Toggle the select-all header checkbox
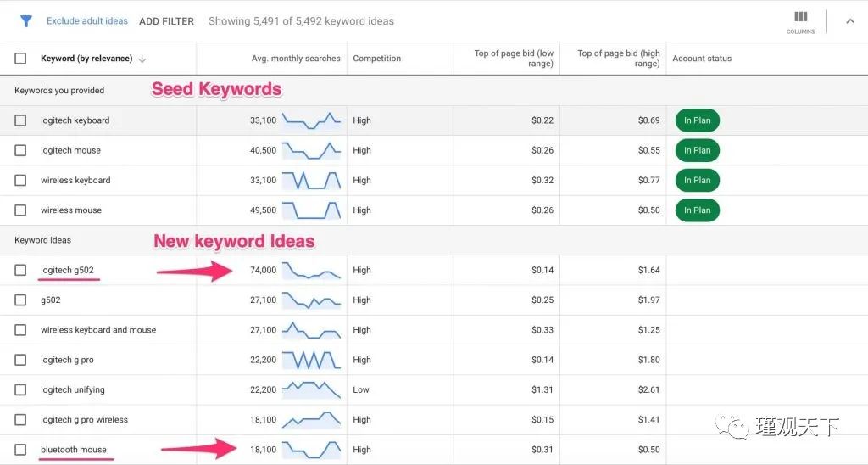This screenshot has width=868, height=465. [x=20, y=59]
